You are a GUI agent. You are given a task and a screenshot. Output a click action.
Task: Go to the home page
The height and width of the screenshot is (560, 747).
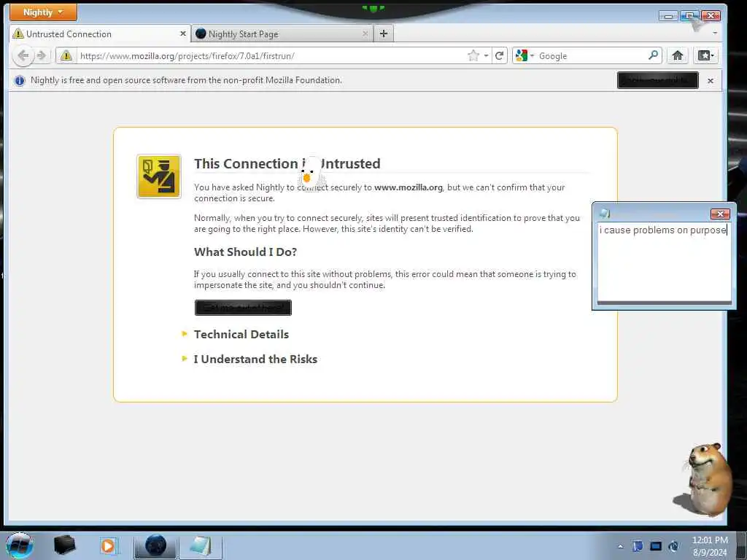pos(678,55)
